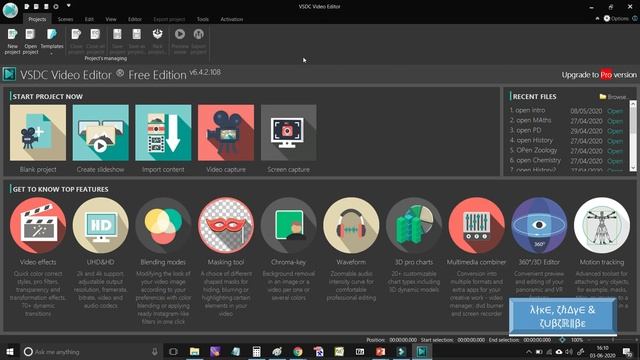Click the quick access new project icon
This screenshot has height=360, width=640.
(27, 7)
